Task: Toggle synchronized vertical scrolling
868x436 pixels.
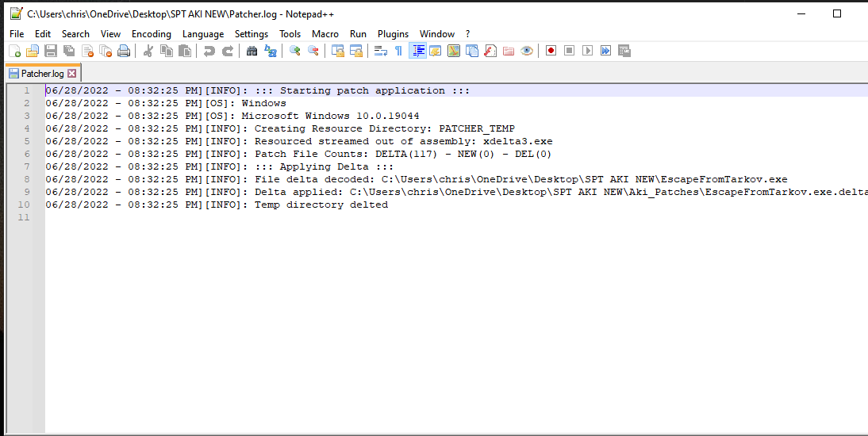Action: (x=338, y=51)
